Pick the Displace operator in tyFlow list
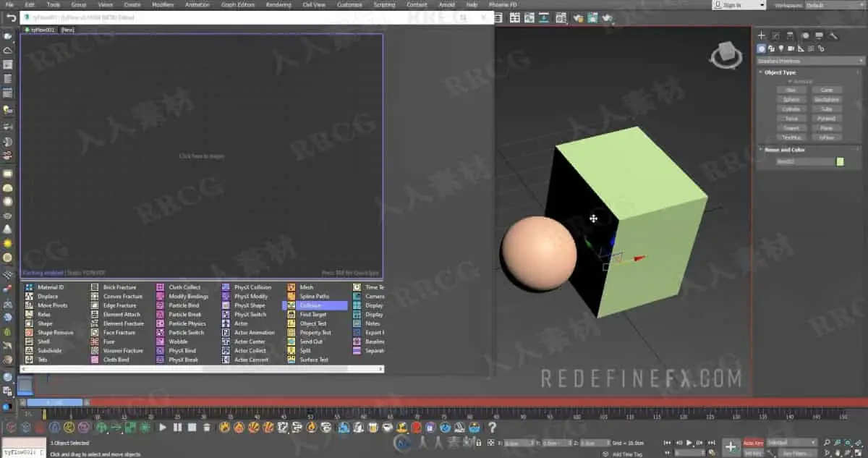Screen dimensions: 868x458 (48, 297)
